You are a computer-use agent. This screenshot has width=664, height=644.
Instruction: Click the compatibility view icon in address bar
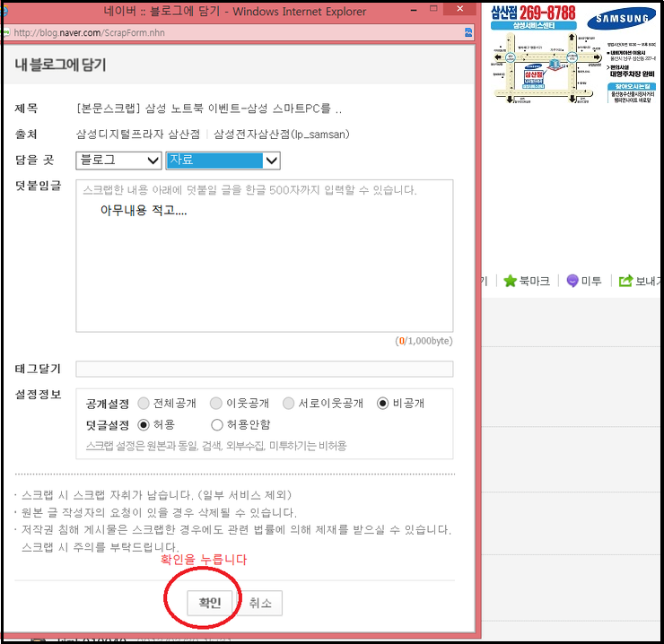coord(468,32)
